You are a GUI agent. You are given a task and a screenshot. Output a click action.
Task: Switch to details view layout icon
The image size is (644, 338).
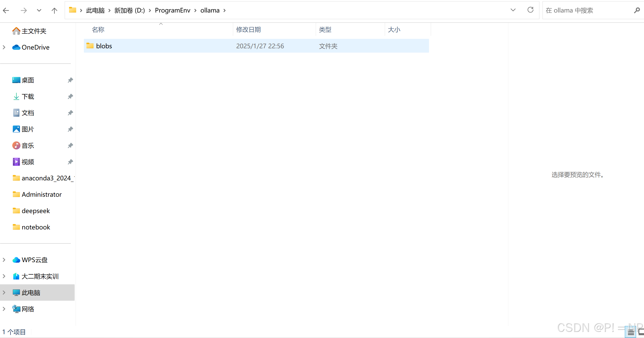tap(631, 332)
